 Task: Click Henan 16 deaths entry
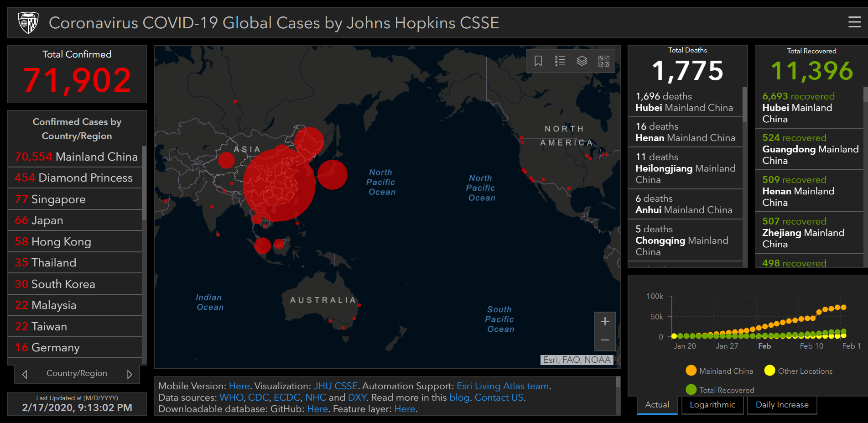(685, 132)
